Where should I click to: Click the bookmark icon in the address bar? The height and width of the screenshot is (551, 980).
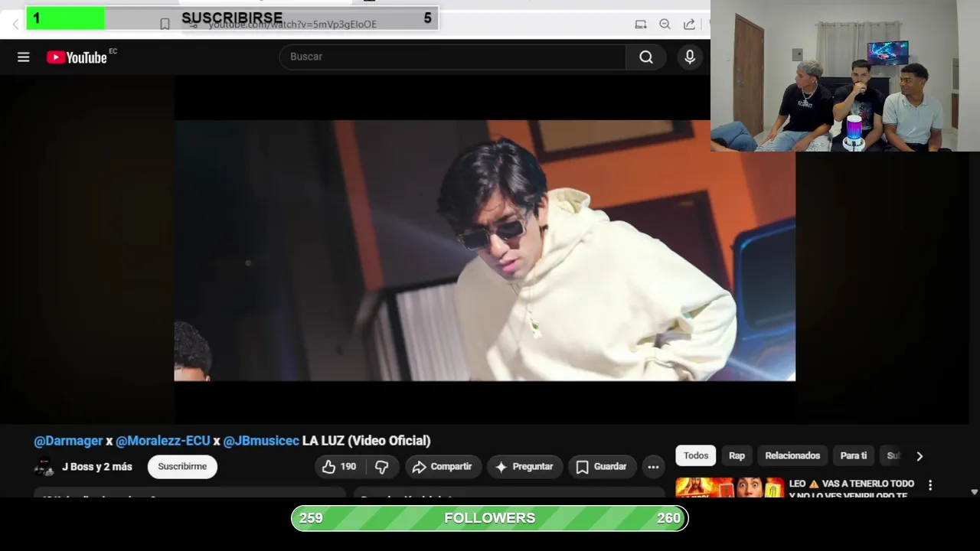click(x=165, y=24)
